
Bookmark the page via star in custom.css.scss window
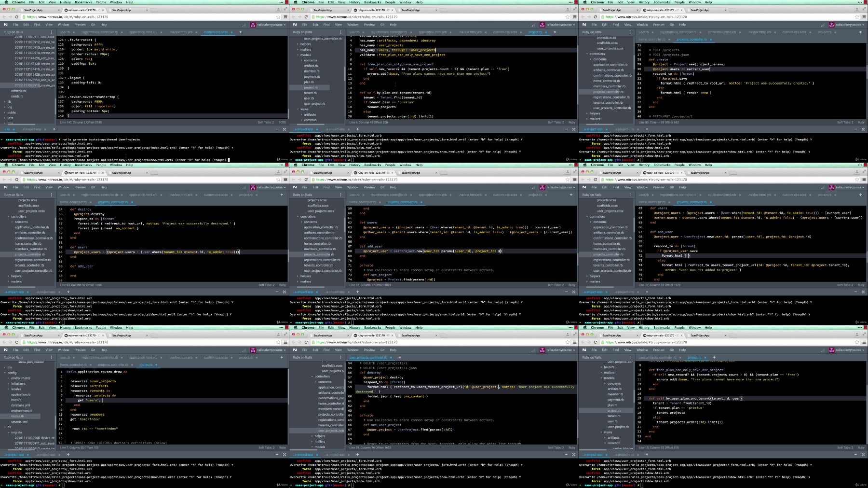(x=278, y=17)
